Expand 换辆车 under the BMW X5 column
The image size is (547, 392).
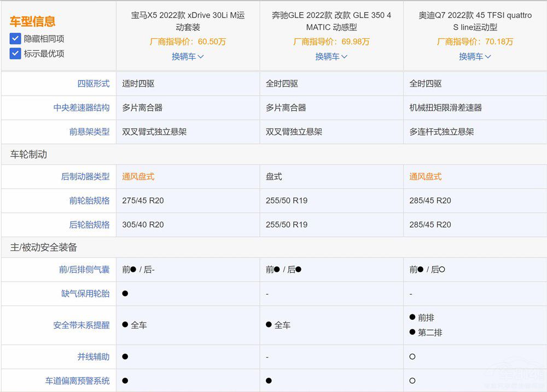point(188,56)
